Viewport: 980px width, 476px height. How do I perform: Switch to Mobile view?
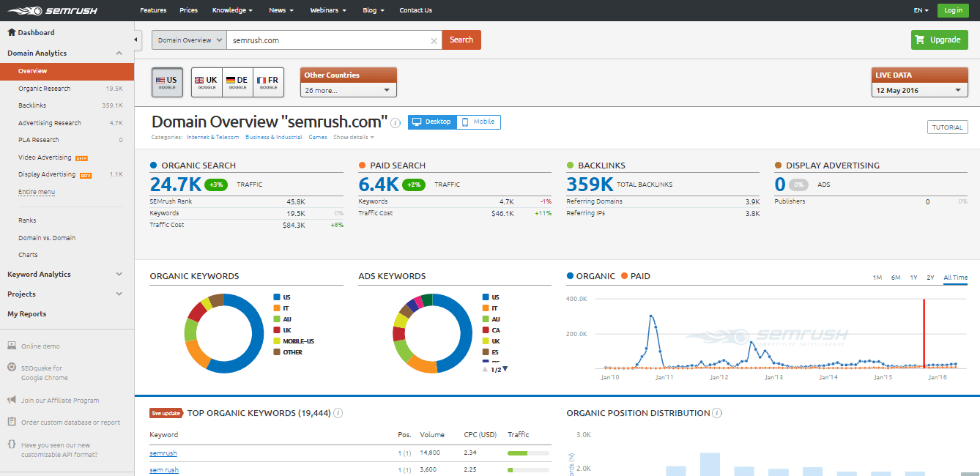pyautogui.click(x=479, y=122)
